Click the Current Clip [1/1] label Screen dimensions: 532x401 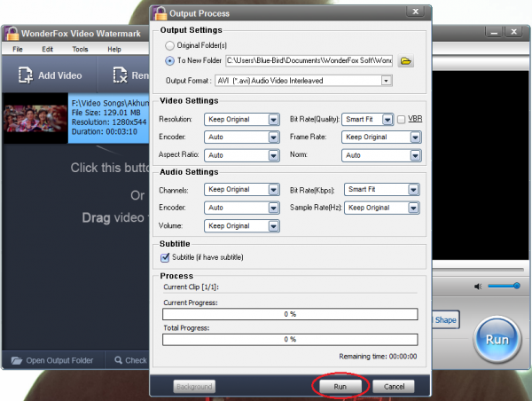coord(191,287)
